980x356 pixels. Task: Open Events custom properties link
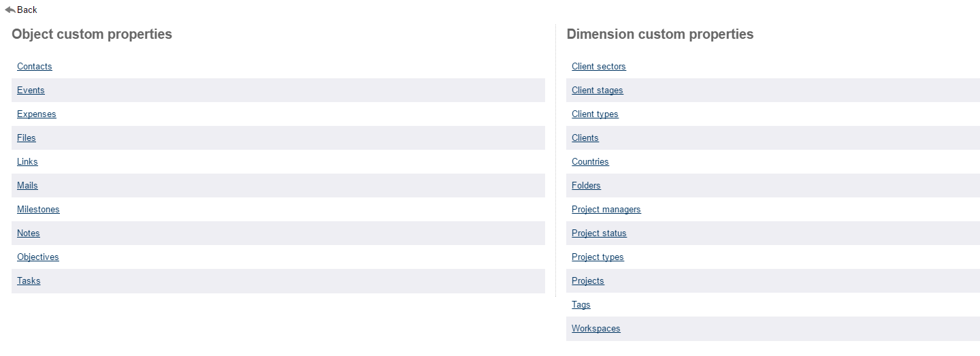click(31, 91)
